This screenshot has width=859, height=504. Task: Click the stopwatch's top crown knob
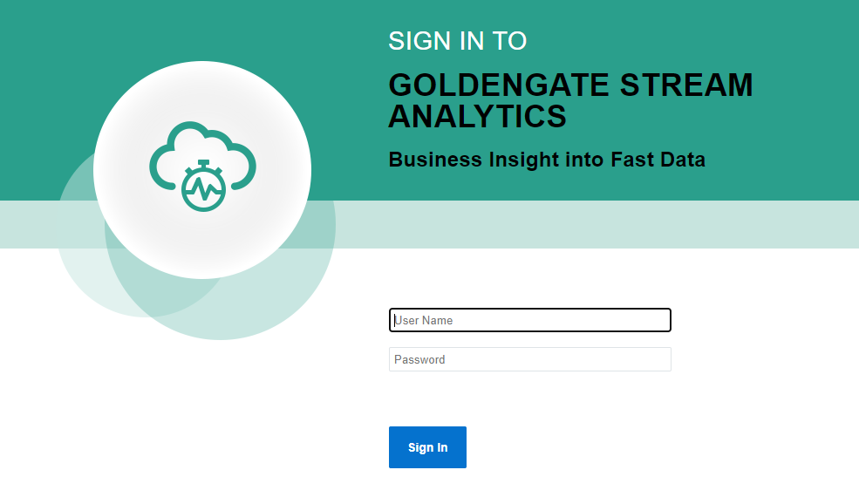[x=202, y=162]
